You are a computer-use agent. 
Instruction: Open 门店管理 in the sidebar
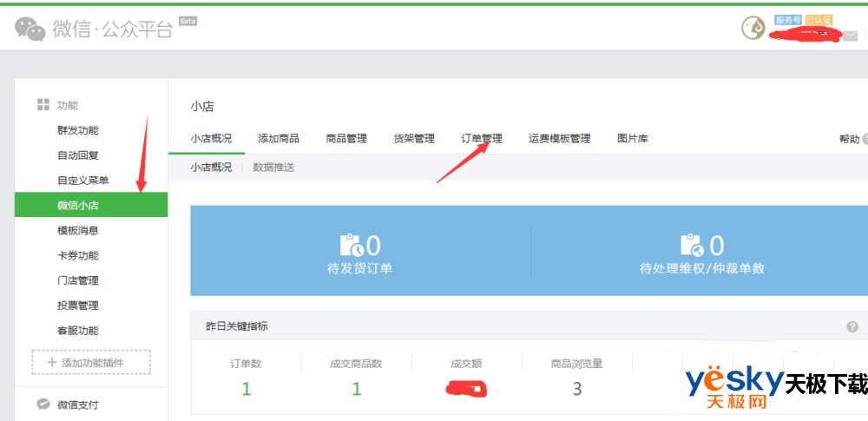(78, 281)
